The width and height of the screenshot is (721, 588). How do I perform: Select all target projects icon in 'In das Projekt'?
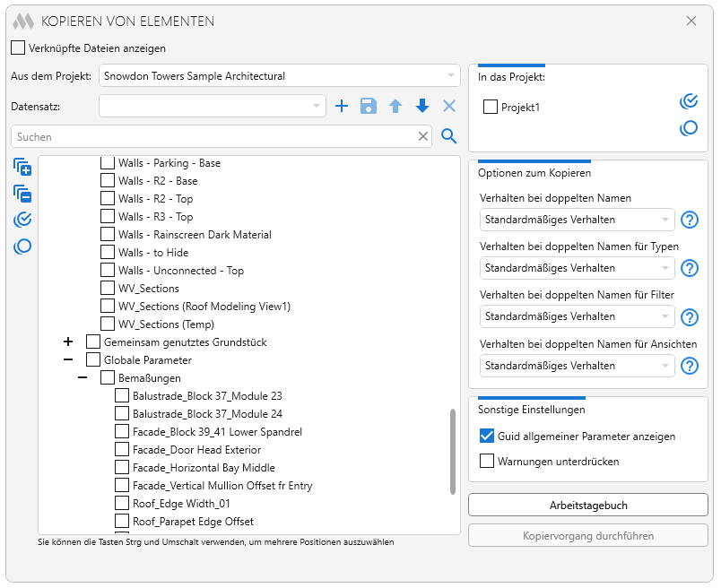[689, 101]
